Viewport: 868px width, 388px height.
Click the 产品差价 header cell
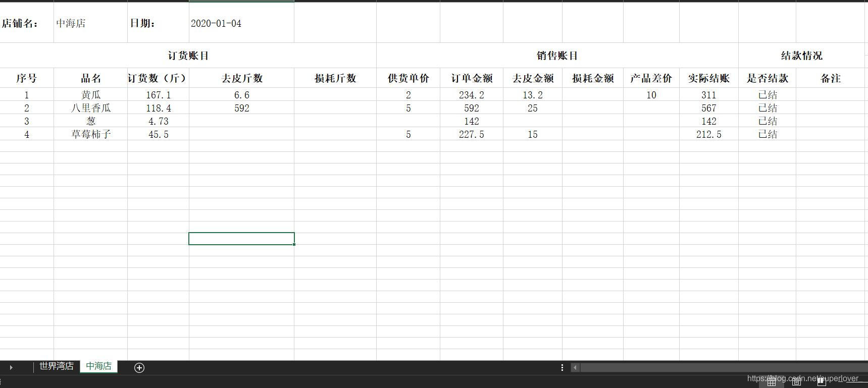[651, 78]
